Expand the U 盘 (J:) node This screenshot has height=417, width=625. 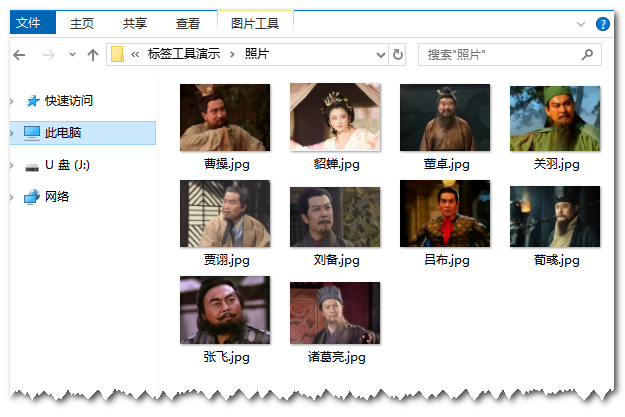click(x=12, y=165)
